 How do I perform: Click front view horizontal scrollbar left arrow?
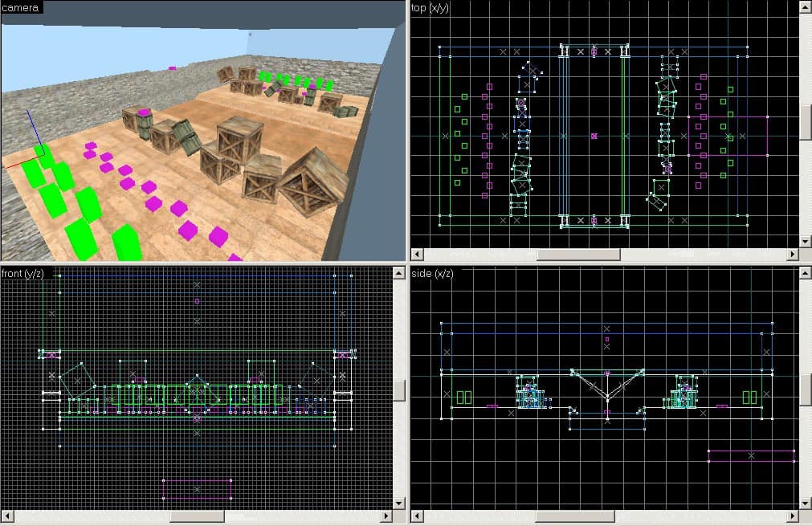7,516
